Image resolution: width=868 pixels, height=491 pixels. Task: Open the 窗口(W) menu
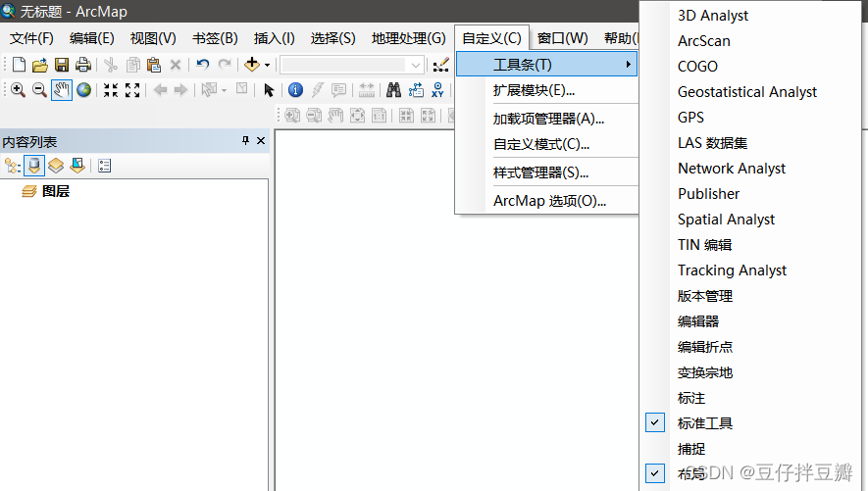click(x=562, y=38)
